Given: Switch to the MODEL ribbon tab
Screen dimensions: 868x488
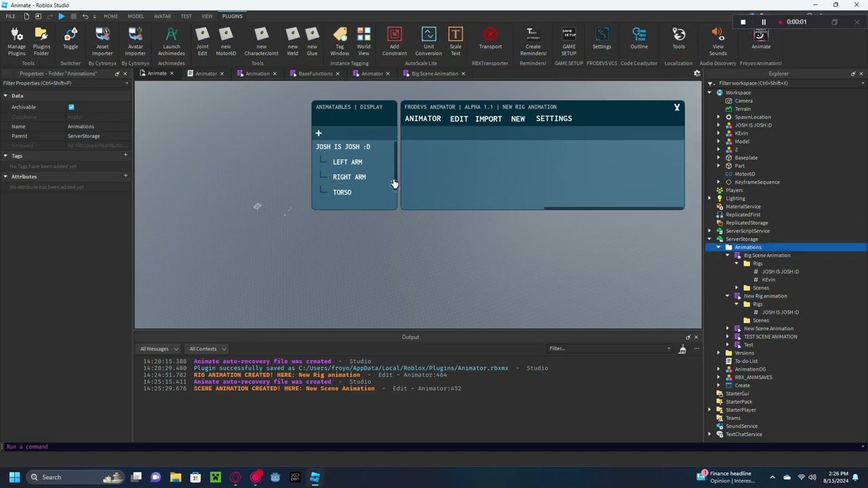Looking at the screenshot, I should click(136, 16).
